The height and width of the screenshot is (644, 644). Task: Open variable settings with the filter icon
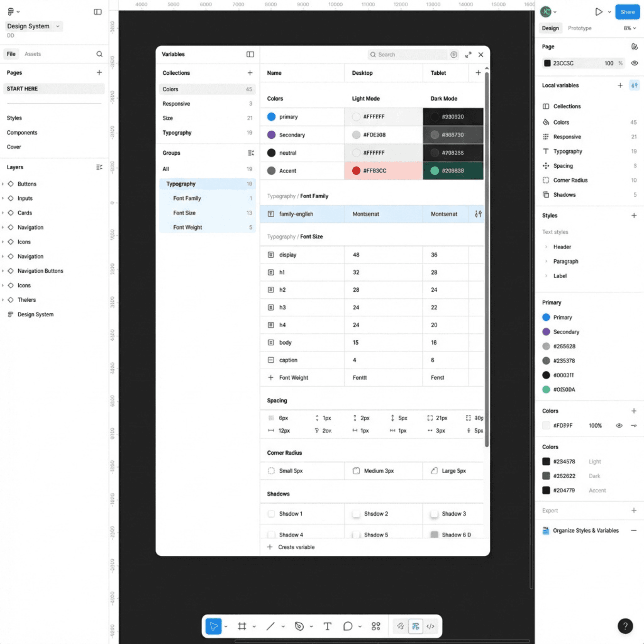click(x=634, y=85)
